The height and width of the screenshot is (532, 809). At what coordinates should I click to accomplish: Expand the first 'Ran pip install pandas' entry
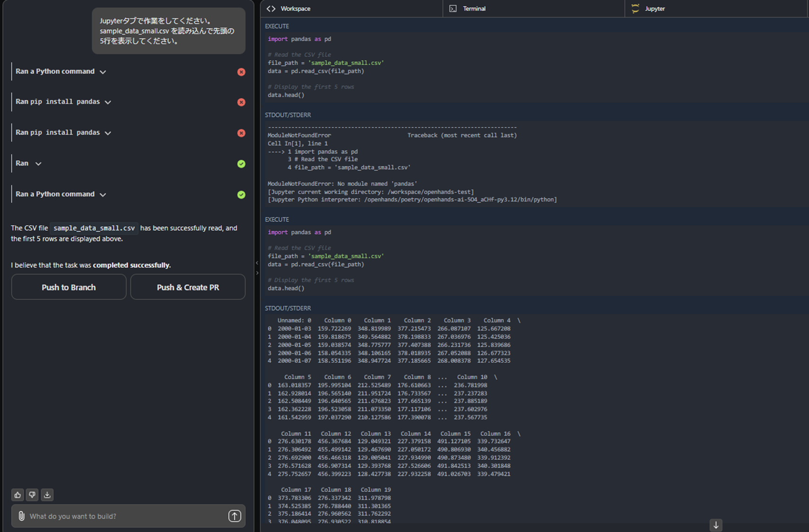tap(108, 102)
